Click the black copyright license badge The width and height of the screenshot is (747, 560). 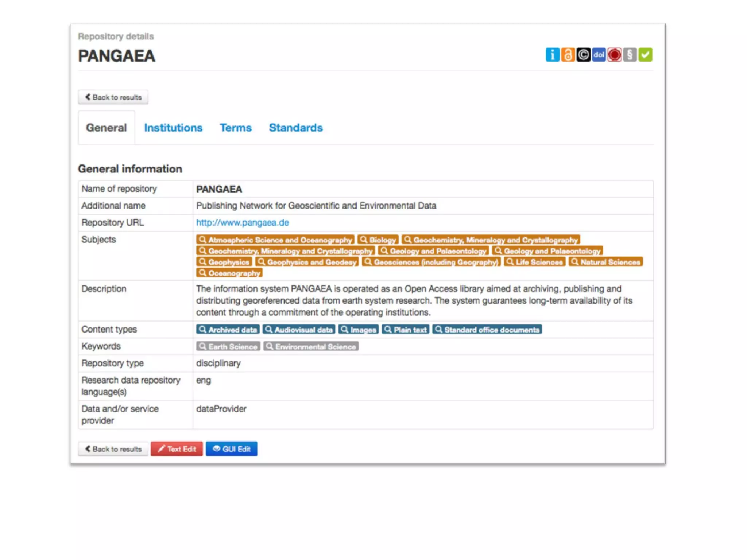coord(583,55)
